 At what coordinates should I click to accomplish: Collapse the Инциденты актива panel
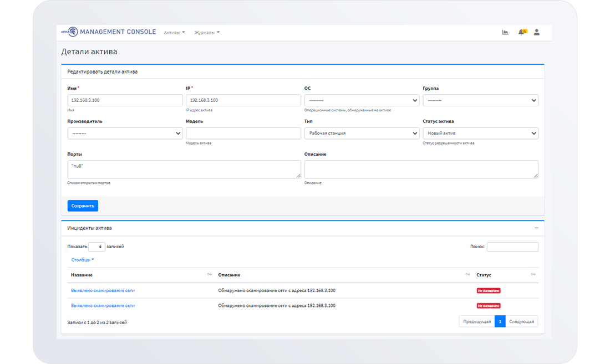(536, 228)
